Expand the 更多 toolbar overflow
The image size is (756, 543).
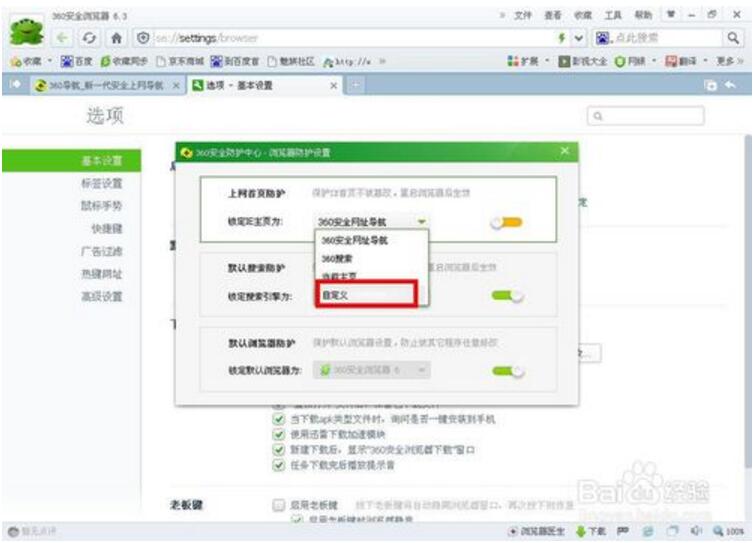point(730,61)
